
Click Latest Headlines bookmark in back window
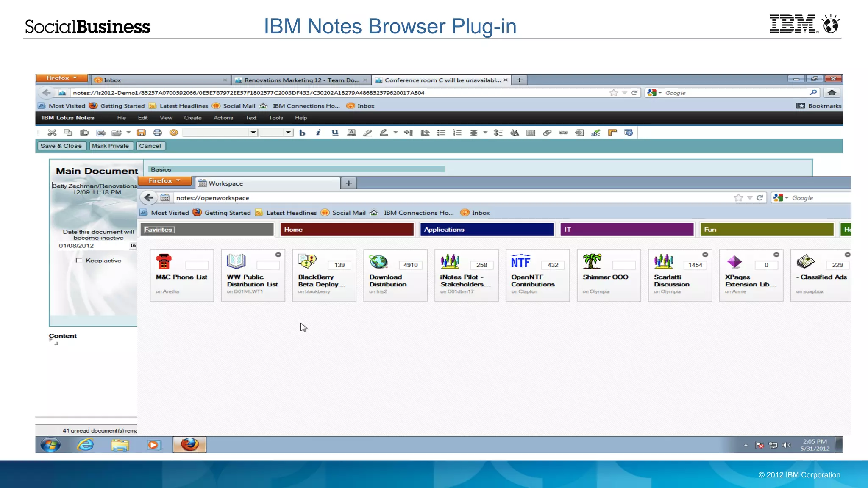179,106
